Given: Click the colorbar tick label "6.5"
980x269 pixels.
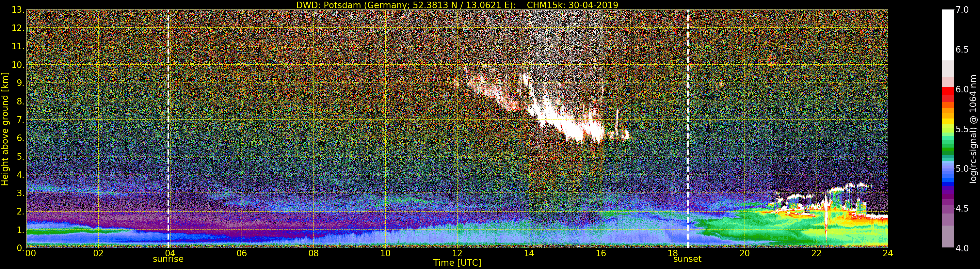Looking at the screenshot, I should (x=962, y=50).
